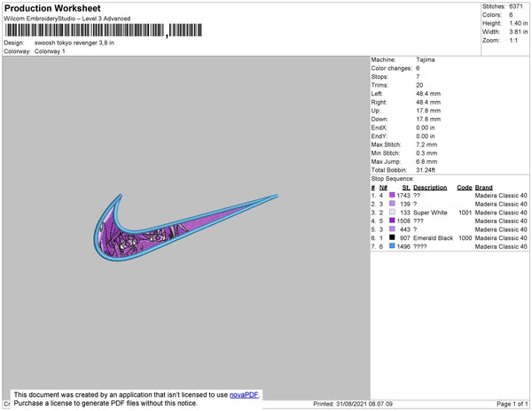
Task: Select stitch count 1743 in stop 1
Action: 403,196
